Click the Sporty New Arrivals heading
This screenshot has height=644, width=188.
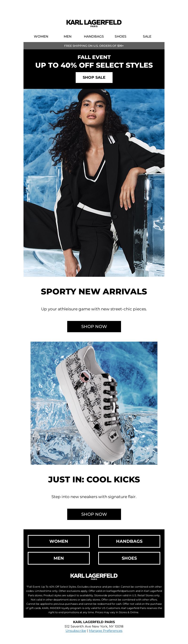94,292
